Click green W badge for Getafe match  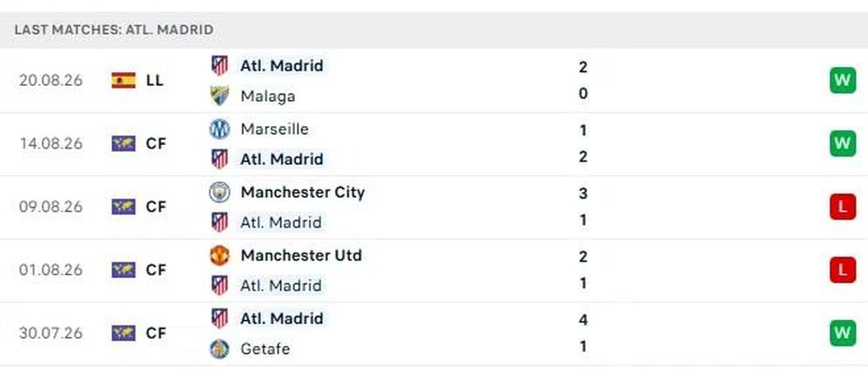click(843, 333)
